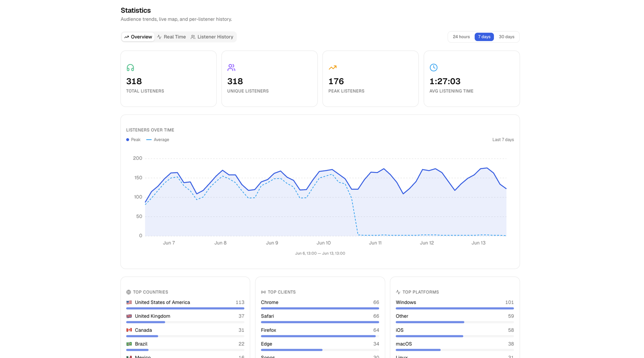Screen dimensions: 644x358
Task: Click the Brazil country row
Action: tap(185, 346)
